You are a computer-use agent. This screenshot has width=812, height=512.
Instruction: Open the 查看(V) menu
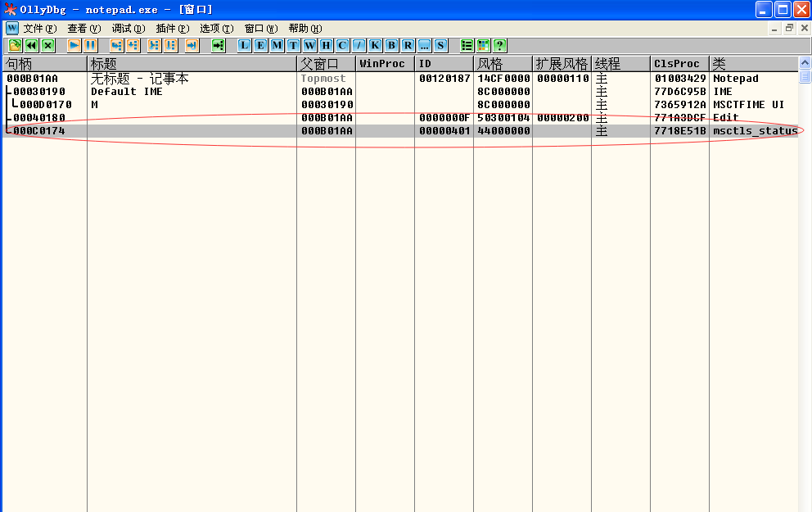pos(83,29)
